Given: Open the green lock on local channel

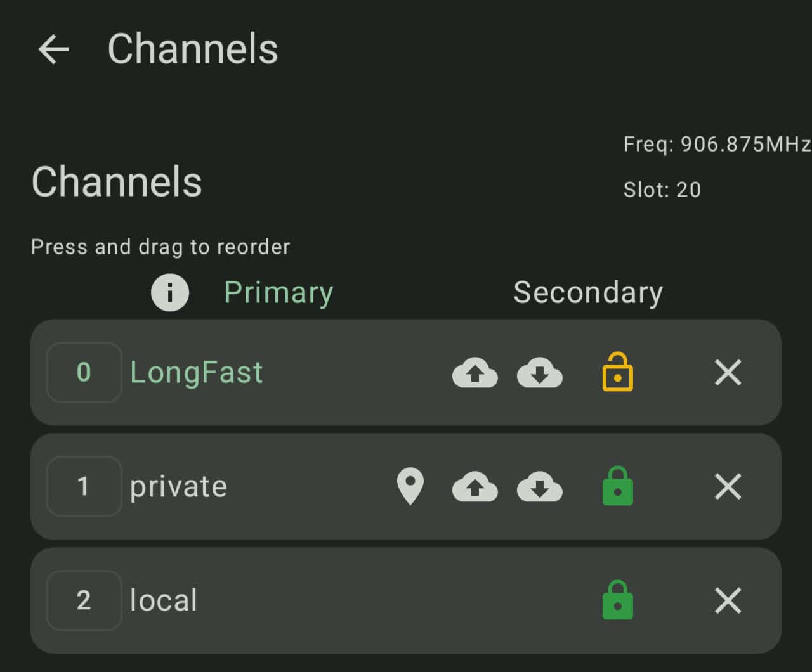Looking at the screenshot, I should point(617,599).
